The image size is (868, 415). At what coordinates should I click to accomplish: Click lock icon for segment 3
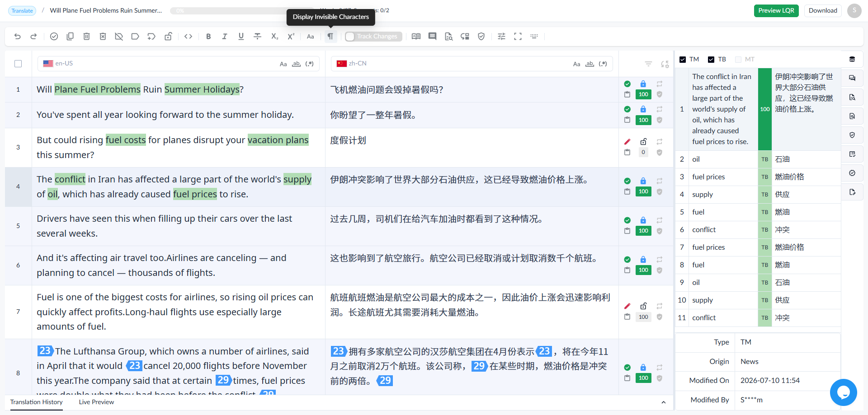point(643,142)
